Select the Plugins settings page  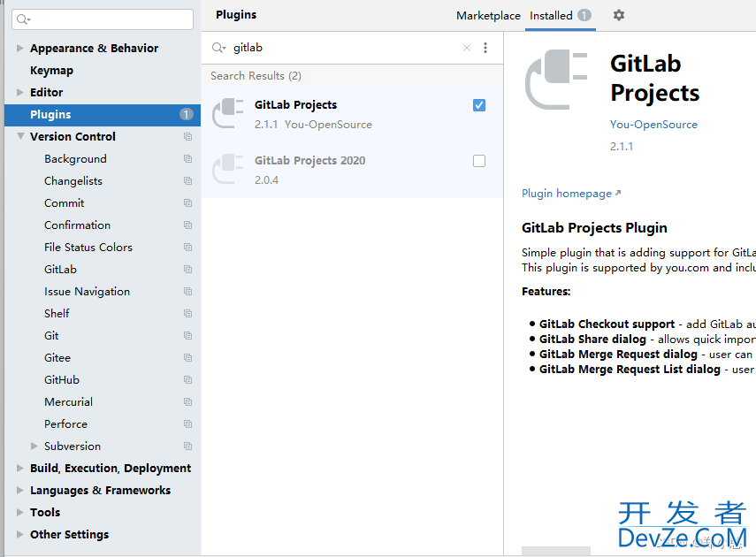(x=103, y=114)
